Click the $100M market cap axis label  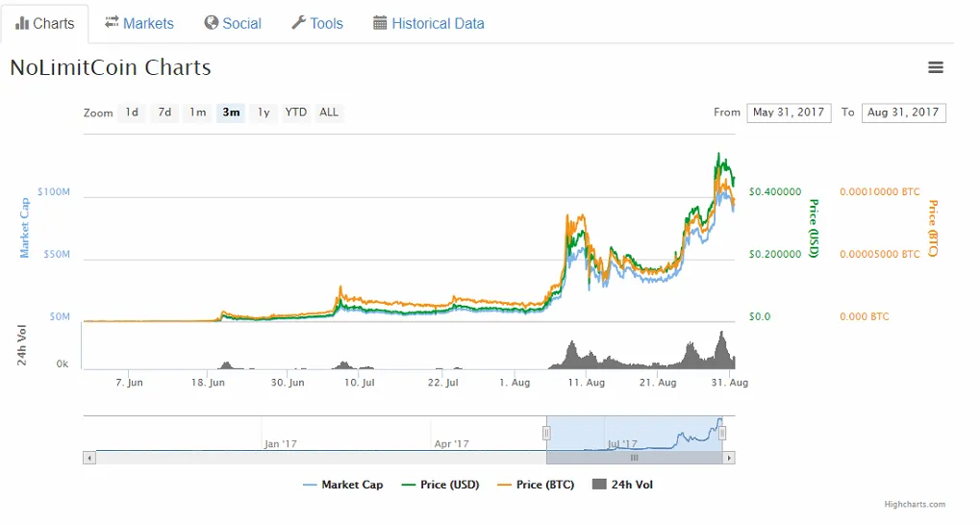click(54, 192)
